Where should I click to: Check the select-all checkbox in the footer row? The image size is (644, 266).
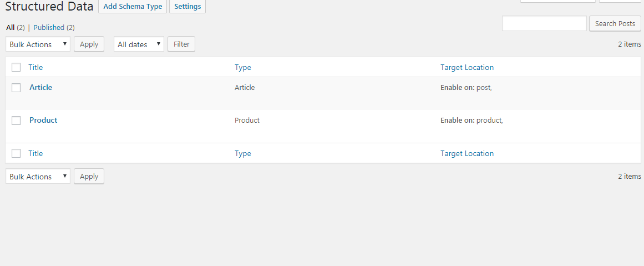(x=16, y=153)
